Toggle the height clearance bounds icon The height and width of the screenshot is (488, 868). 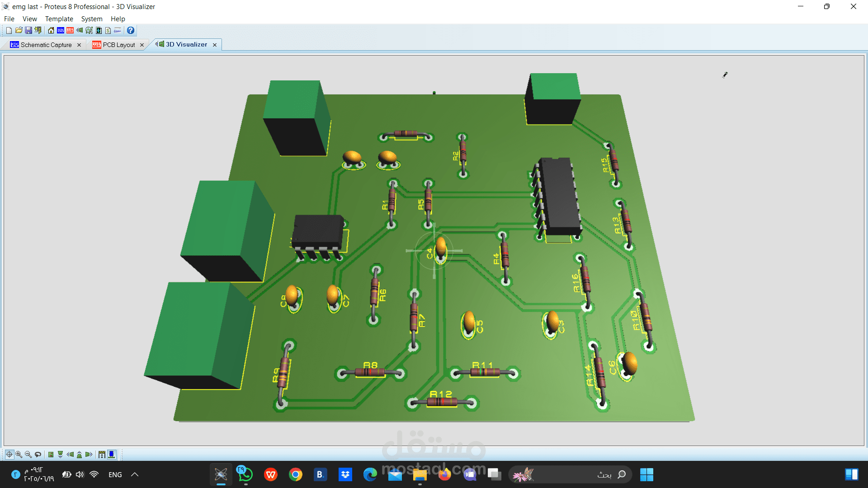coord(102,455)
